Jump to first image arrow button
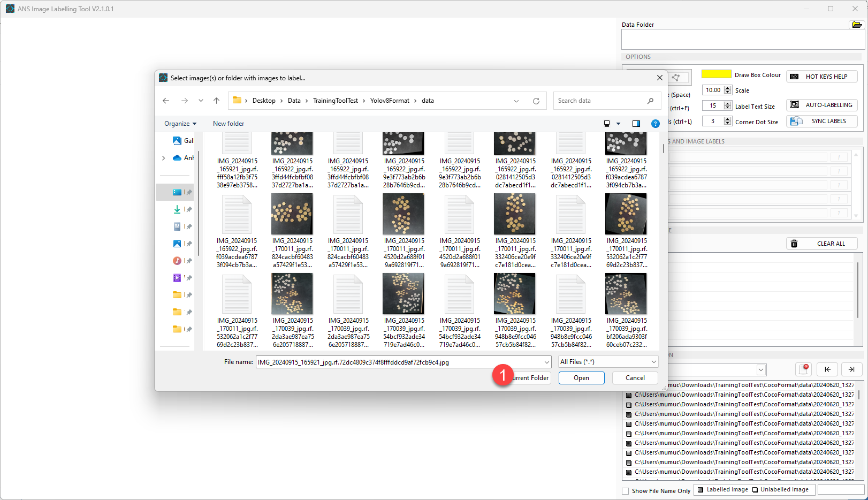 (827, 369)
